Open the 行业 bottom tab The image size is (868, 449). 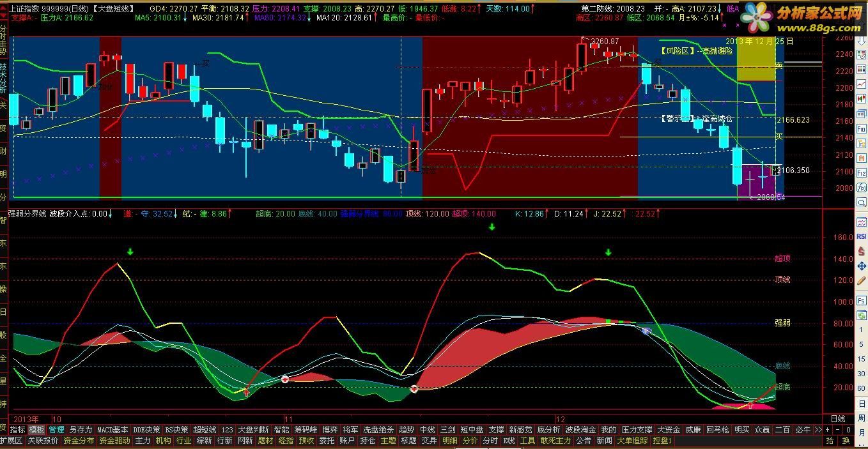183,441
